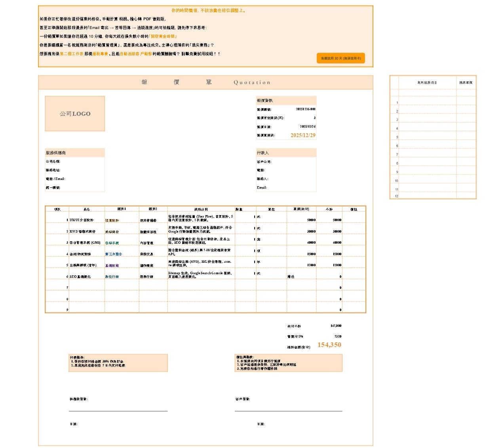Click the 電話 / Email field under 服務供應商
The height and width of the screenshot is (448, 491).
coord(75,179)
